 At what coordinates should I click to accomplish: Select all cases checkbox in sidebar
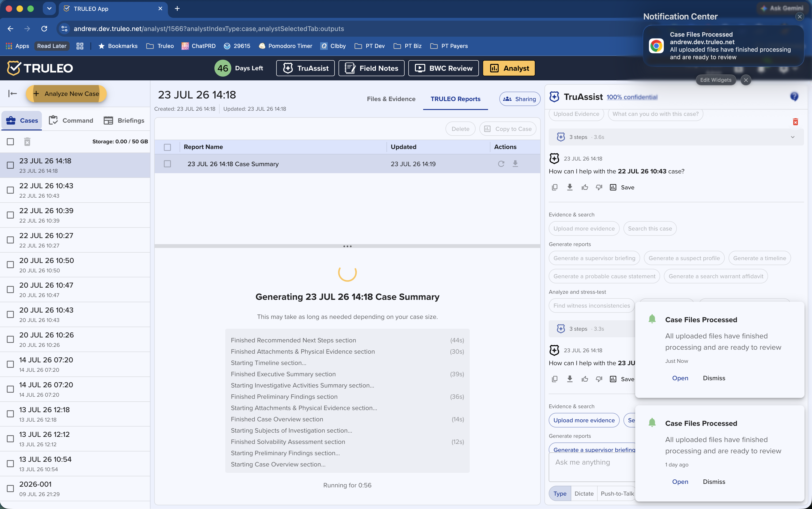[10, 142]
